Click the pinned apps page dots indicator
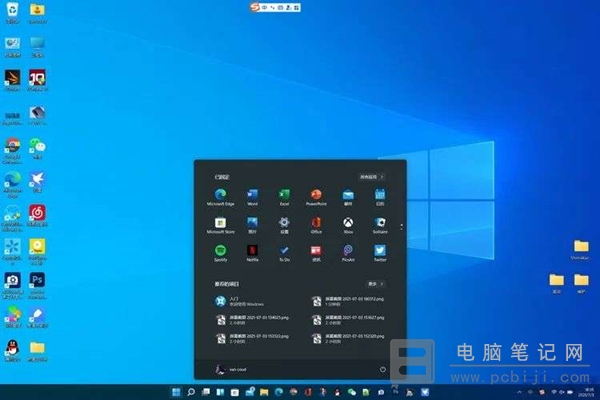 401,227
